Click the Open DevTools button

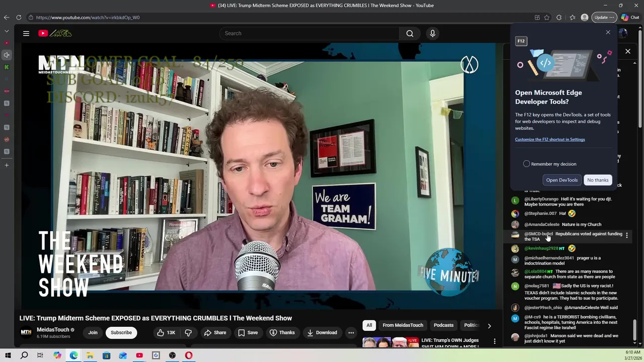[562, 180]
